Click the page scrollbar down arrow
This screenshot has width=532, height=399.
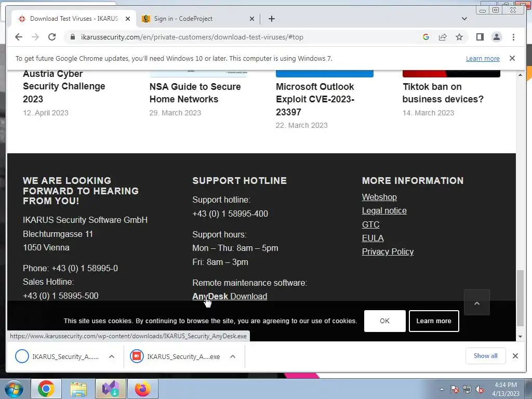(x=520, y=337)
